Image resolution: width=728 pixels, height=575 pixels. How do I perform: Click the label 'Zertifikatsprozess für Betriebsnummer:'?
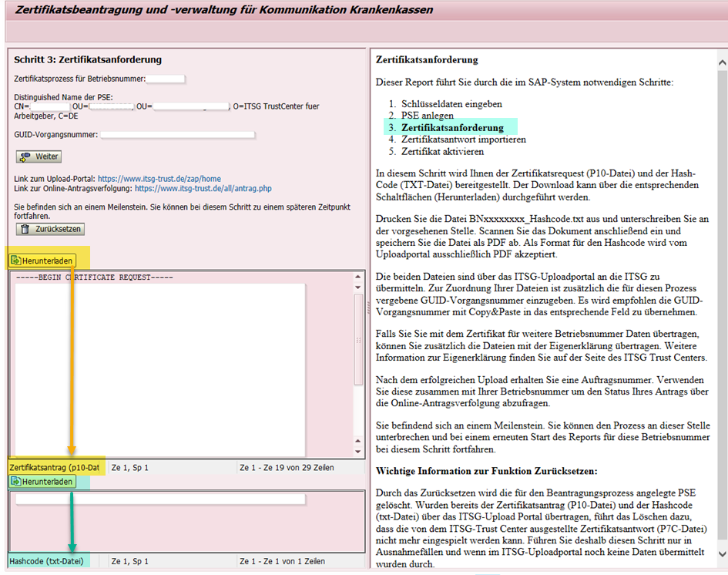click(x=80, y=79)
